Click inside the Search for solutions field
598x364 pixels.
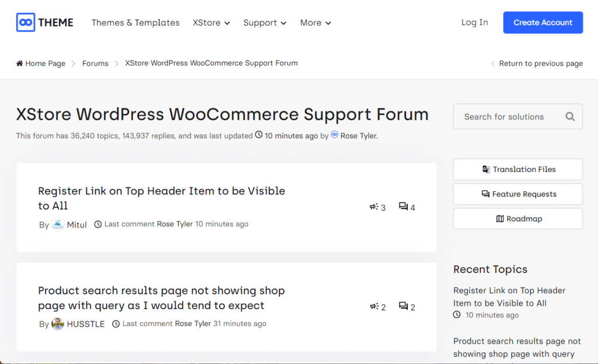pos(508,117)
